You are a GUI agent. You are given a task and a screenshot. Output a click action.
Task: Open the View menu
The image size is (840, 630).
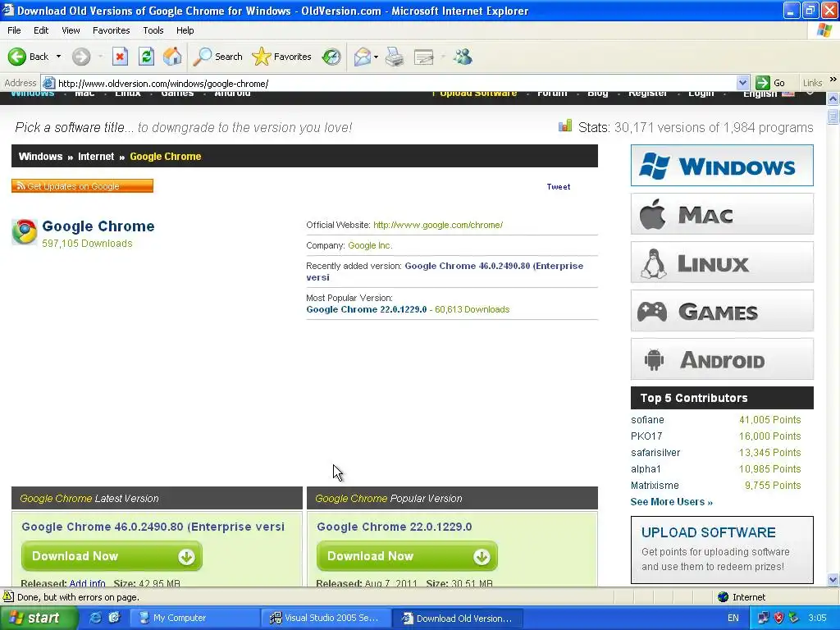point(71,30)
